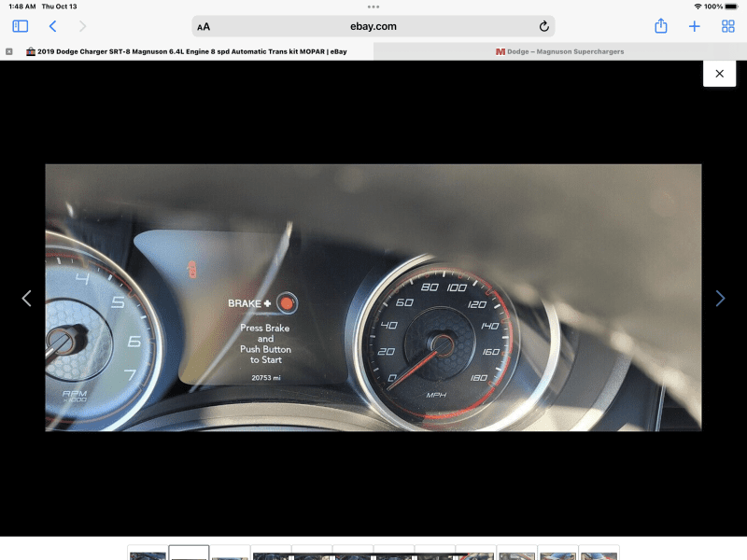Open the Safari sidebar panel

coord(21,26)
